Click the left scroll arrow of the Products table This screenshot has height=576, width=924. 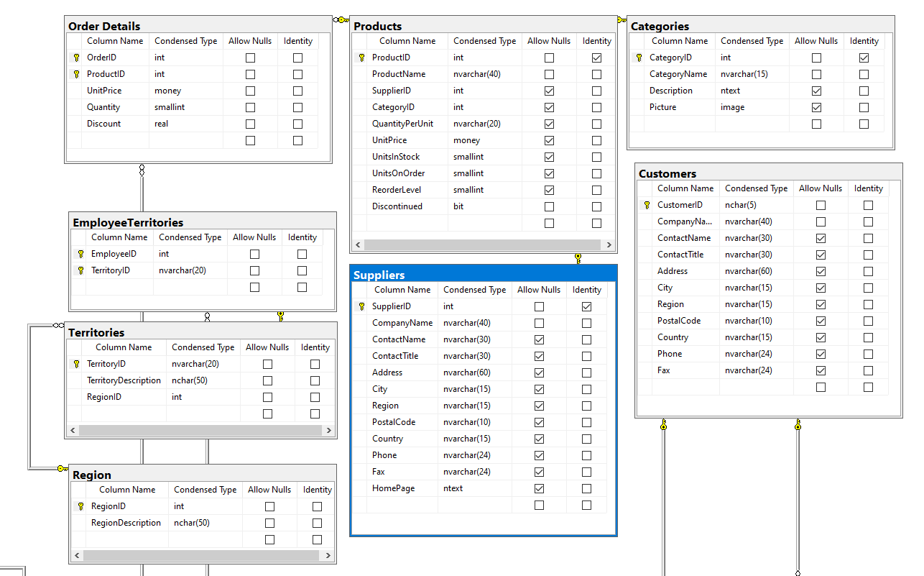(358, 244)
